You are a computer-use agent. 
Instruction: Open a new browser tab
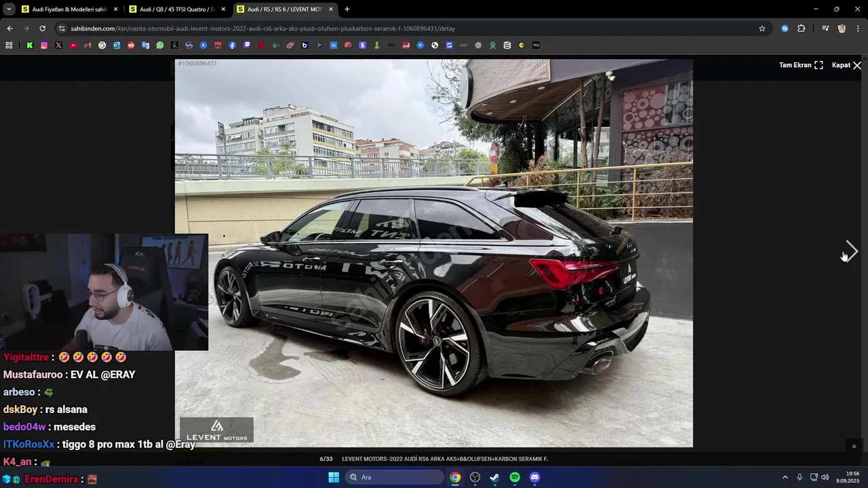pos(347,9)
